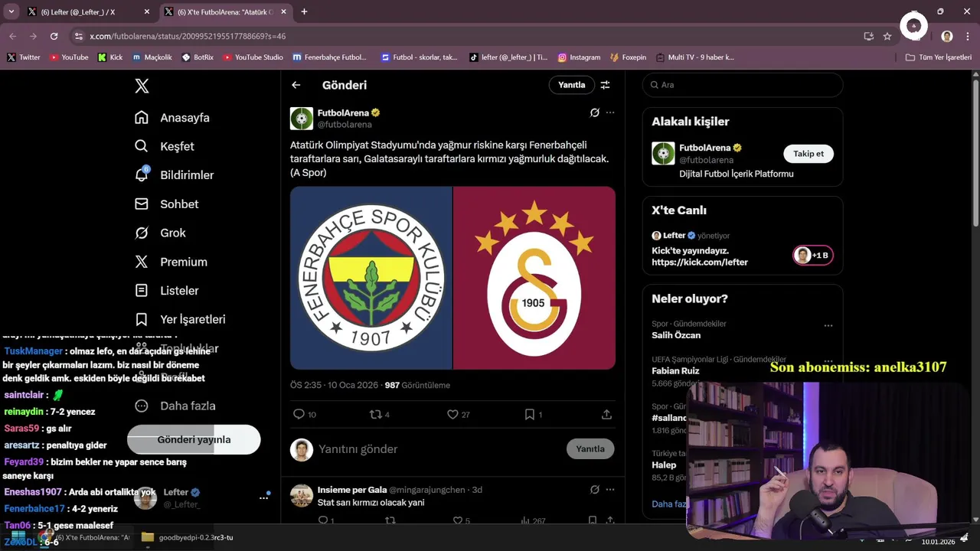Open FutbolArena profile avatar on post
The height and width of the screenshot is (551, 980).
coord(302,119)
